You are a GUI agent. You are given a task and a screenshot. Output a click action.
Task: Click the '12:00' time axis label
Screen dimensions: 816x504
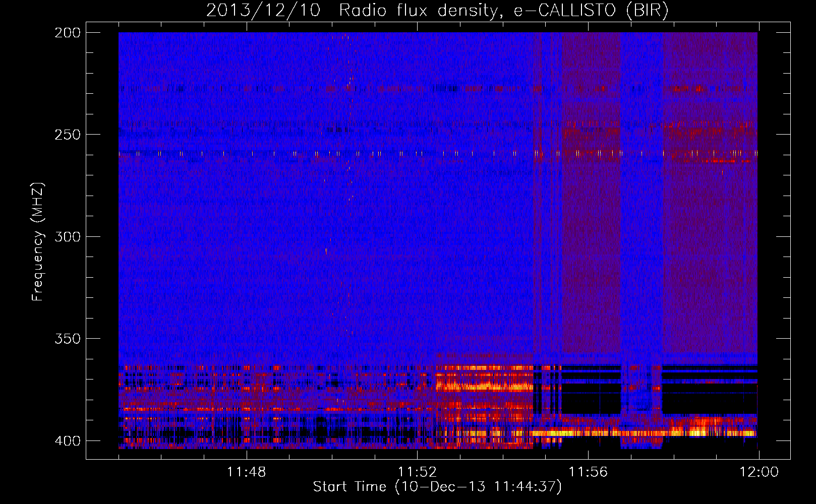point(759,472)
